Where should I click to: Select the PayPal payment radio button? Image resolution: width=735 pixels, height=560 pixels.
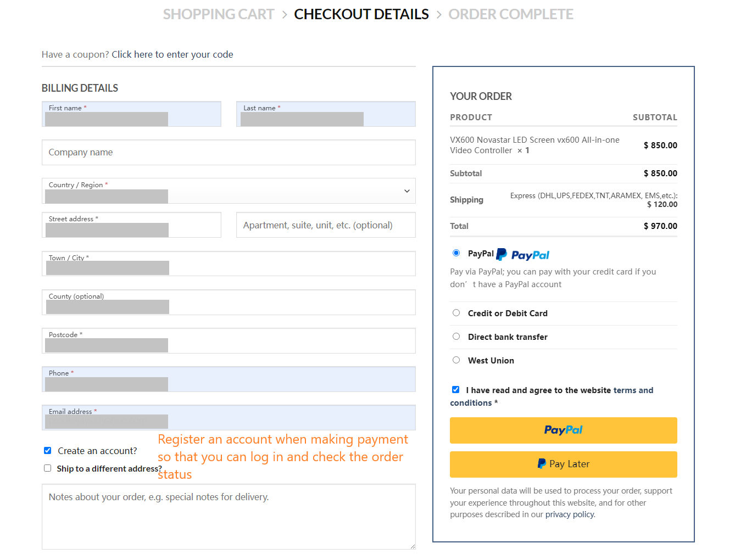[x=456, y=253]
